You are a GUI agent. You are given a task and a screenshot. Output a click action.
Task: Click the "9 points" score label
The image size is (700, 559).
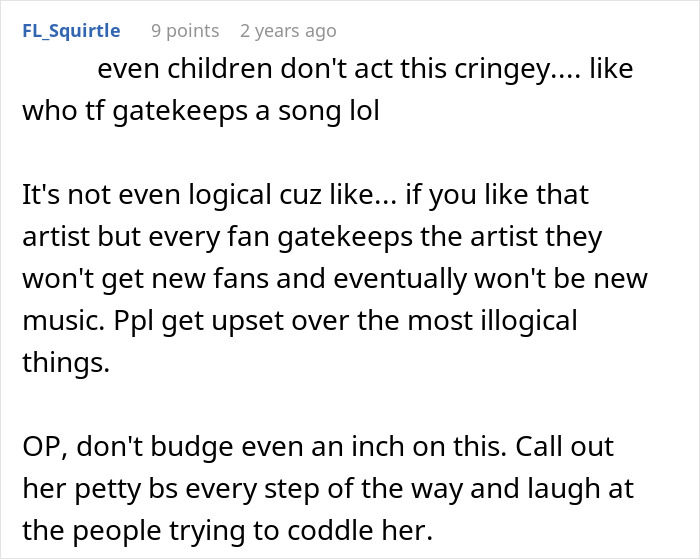pos(185,31)
